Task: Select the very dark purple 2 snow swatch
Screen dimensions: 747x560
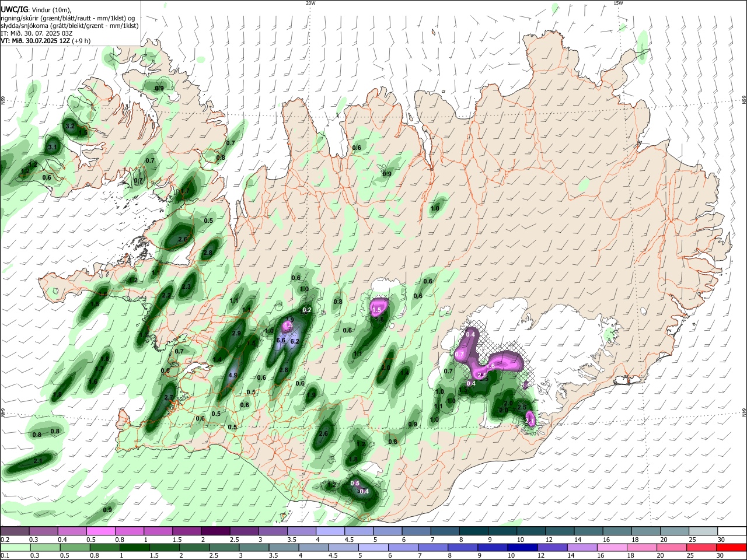Action: click(x=215, y=531)
